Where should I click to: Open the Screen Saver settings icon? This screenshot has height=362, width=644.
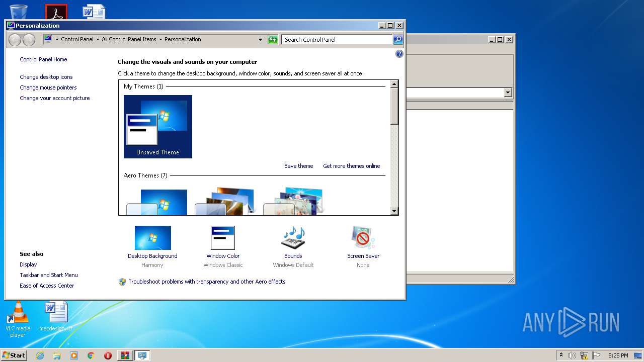click(363, 238)
